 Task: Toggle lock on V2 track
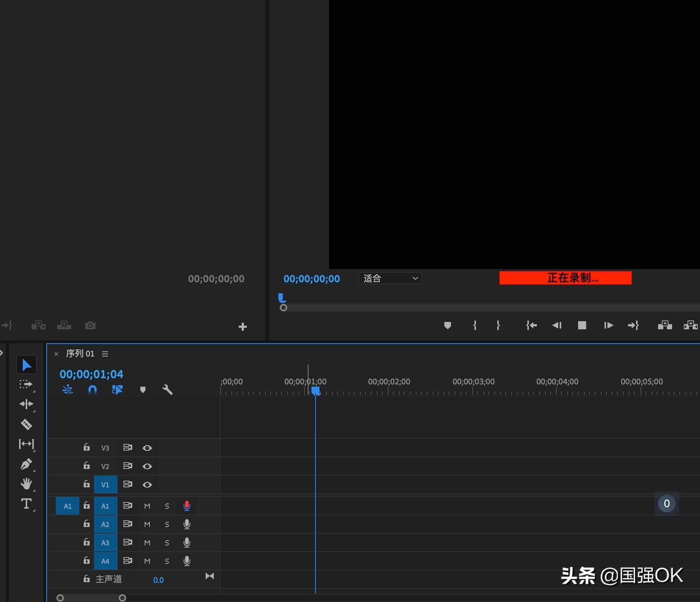pyautogui.click(x=86, y=466)
